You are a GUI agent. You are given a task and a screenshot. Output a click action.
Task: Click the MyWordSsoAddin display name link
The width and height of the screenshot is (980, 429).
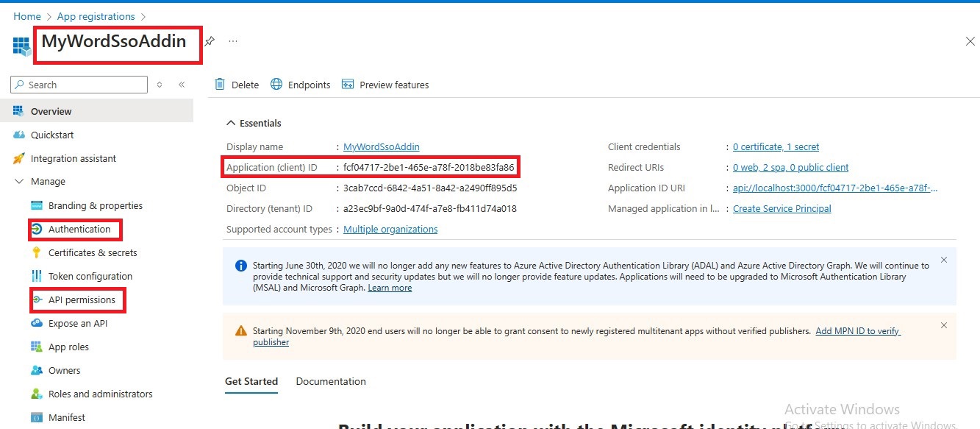tap(382, 146)
